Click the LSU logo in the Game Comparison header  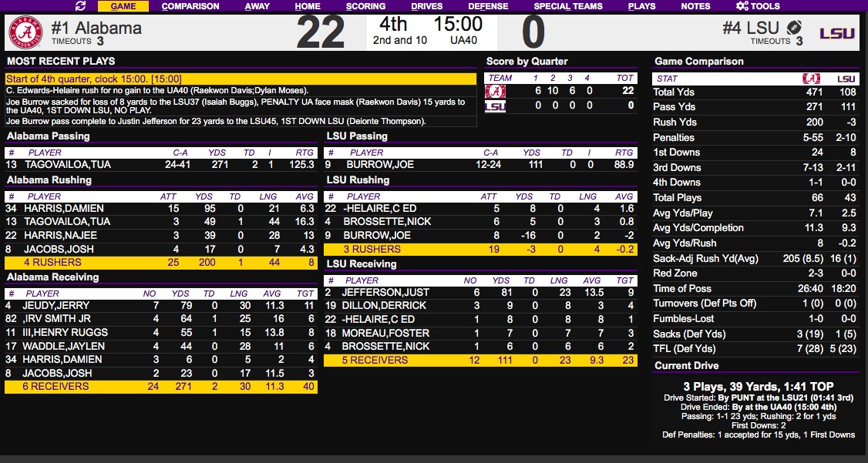(846, 79)
